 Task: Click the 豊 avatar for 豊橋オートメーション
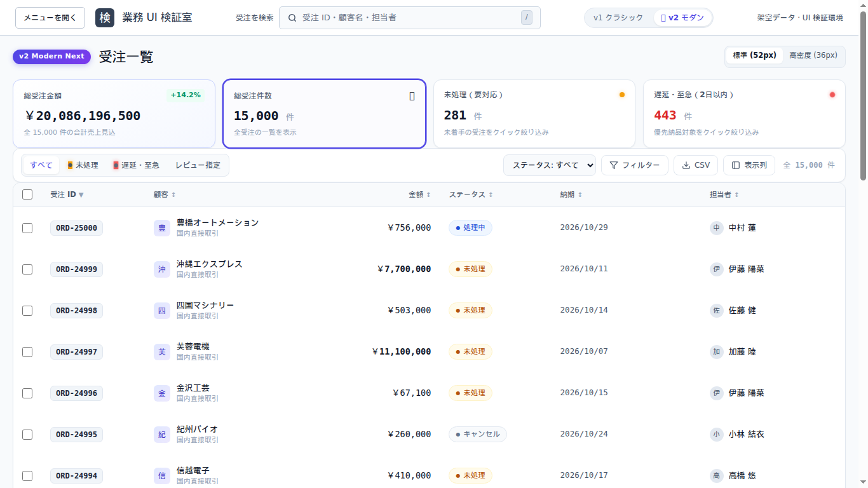tap(162, 228)
